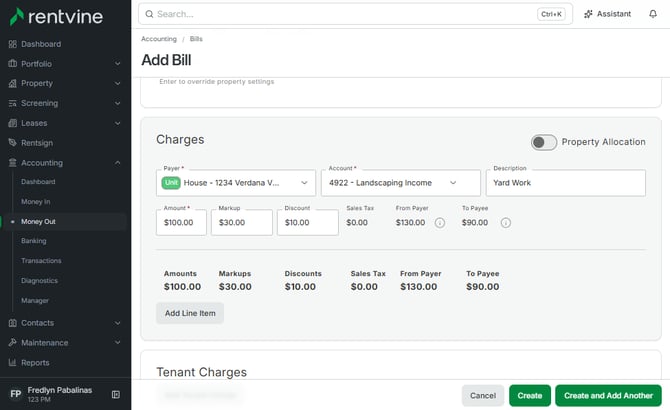Click the Discount field $10.00
Viewport: 670px width, 410px height.
[x=308, y=222]
